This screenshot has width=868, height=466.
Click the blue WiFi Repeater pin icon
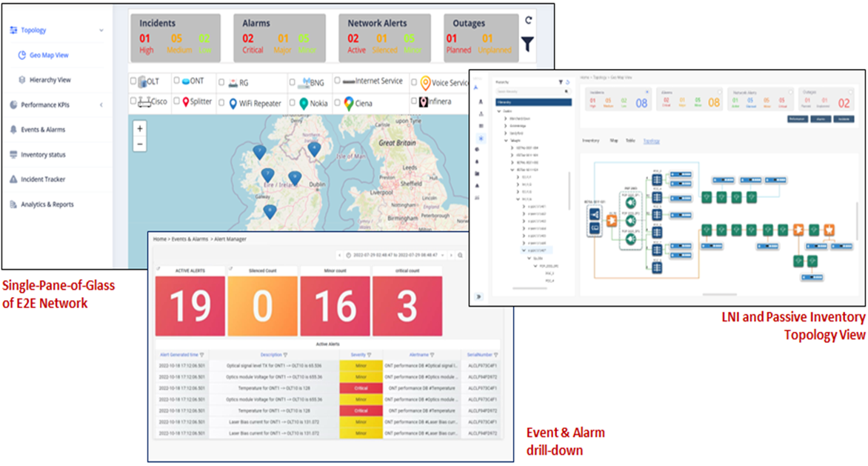tap(233, 104)
